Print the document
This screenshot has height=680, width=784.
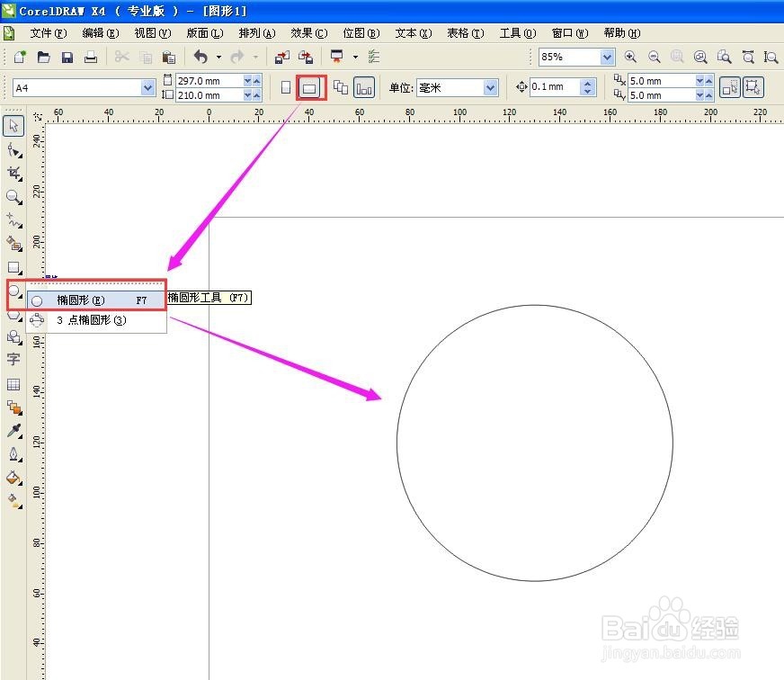tap(91, 57)
